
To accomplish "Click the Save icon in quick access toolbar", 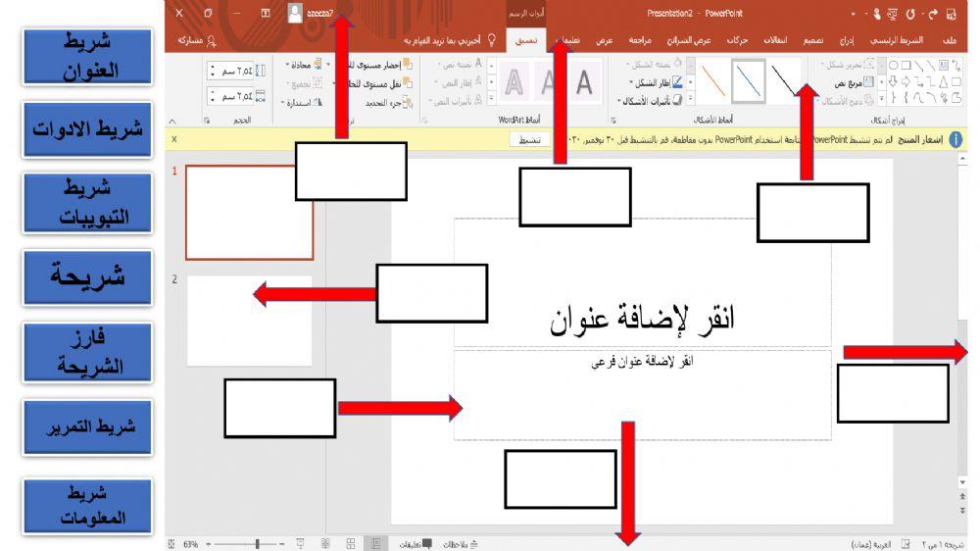I will [951, 13].
